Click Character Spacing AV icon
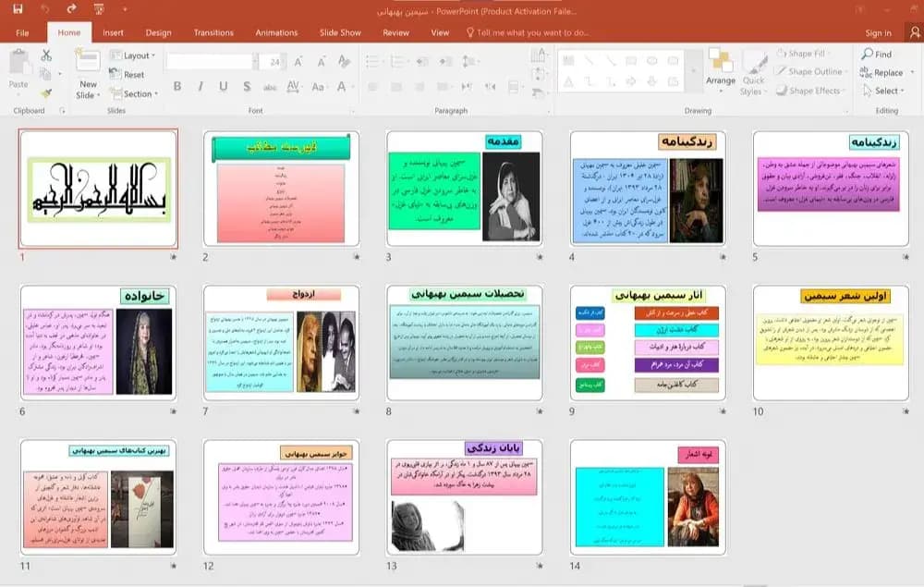Image resolution: width=924 pixels, height=587 pixels. [293, 87]
